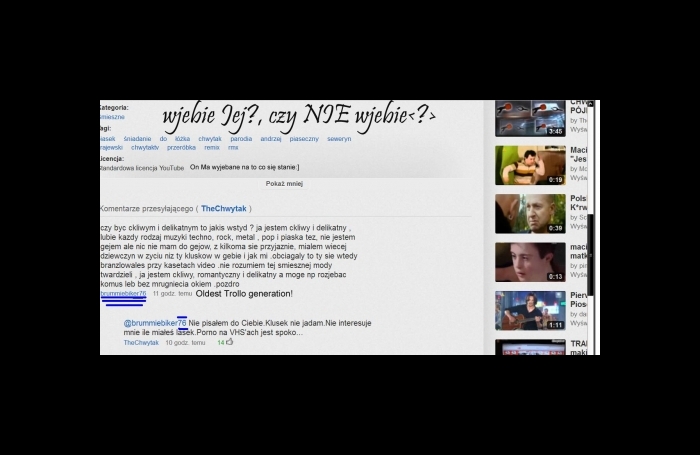Play the 0:13 related video thumbnail
700x455 pixels.
tap(530, 261)
